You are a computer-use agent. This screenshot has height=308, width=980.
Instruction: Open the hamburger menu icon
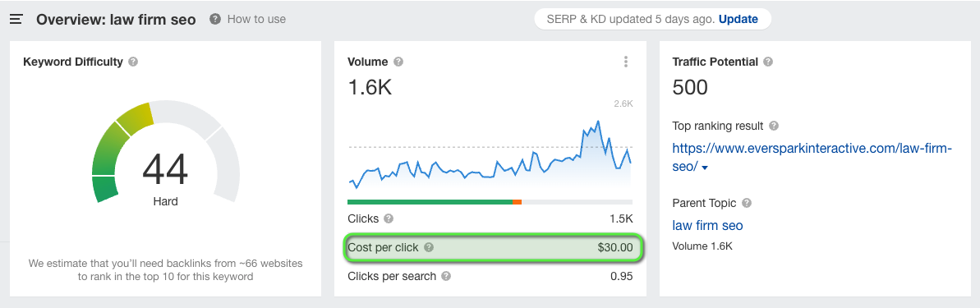point(16,20)
